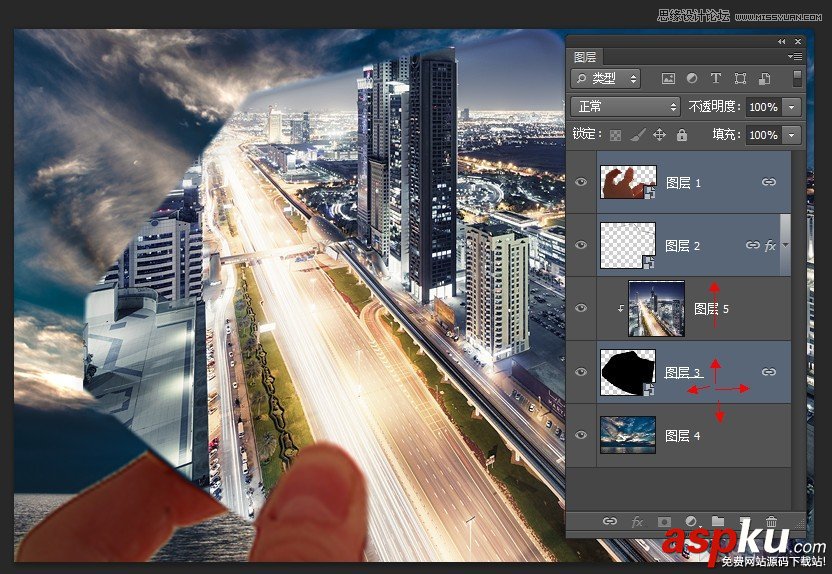The width and height of the screenshot is (832, 574).
Task: Delete layer with trash icon
Action: (x=772, y=521)
